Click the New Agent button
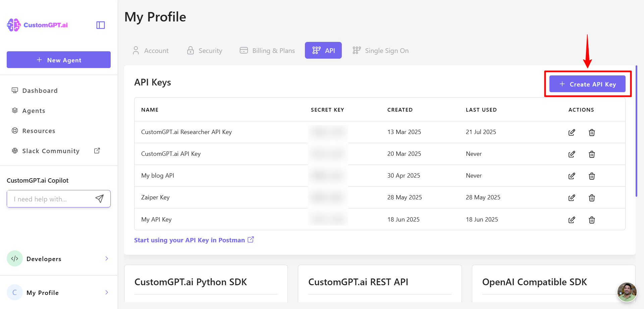The height and width of the screenshot is (309, 644). pos(59,60)
